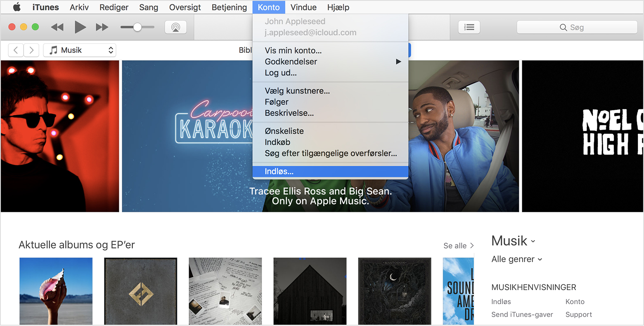Image resolution: width=644 pixels, height=326 pixels.
Task: Open the Oversigt menu
Action: click(185, 7)
